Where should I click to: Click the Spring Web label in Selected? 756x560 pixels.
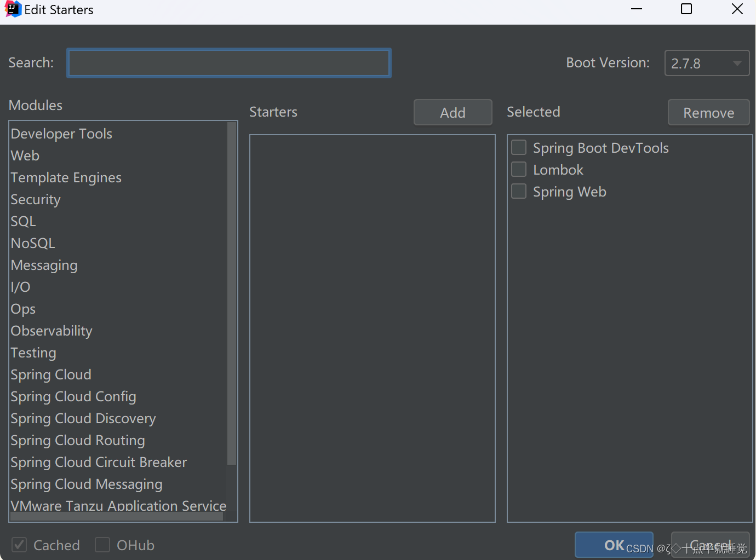(x=570, y=192)
